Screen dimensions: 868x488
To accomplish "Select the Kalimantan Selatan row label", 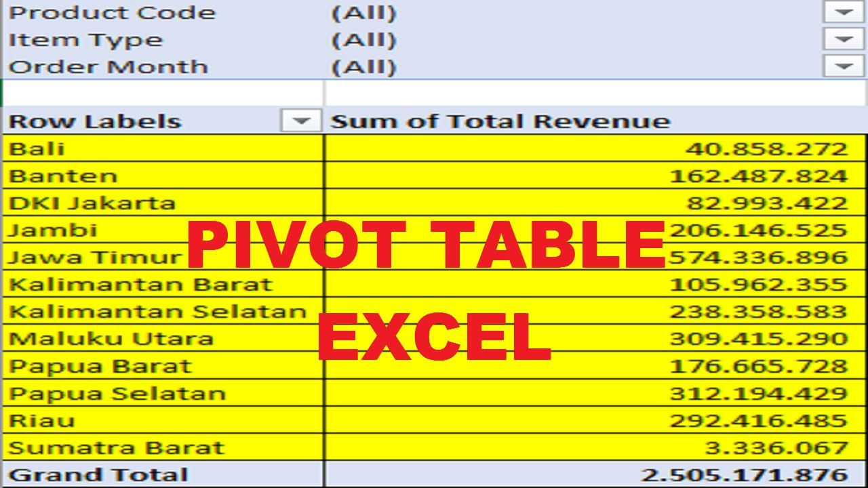I will click(163, 311).
